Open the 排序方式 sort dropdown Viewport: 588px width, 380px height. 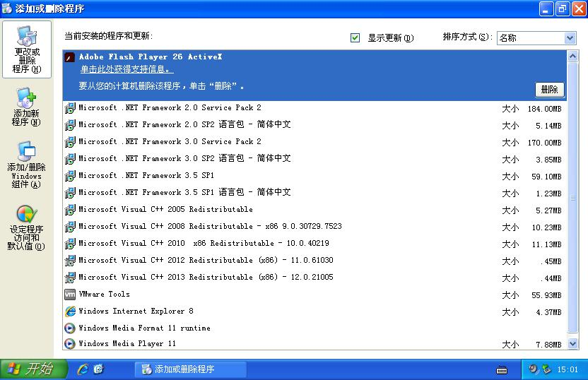tap(570, 38)
